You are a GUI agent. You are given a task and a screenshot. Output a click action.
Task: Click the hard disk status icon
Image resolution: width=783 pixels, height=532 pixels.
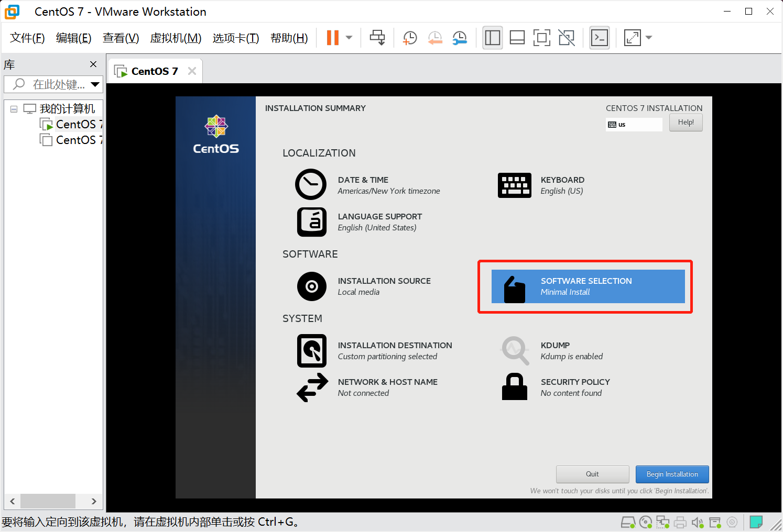point(628,522)
